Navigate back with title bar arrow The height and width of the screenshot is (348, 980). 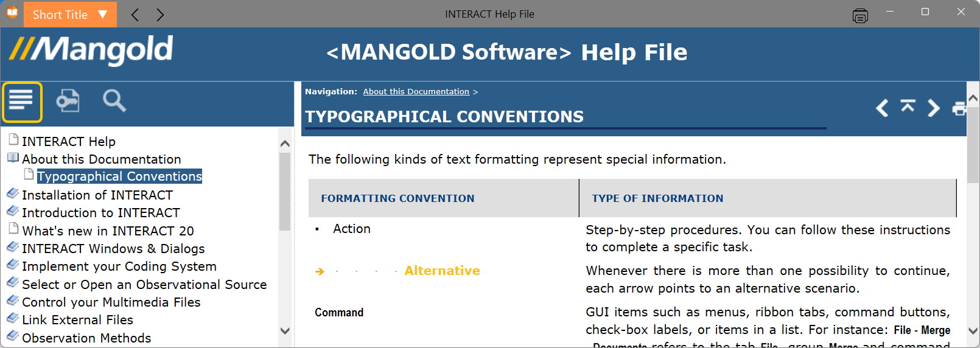pyautogui.click(x=135, y=15)
